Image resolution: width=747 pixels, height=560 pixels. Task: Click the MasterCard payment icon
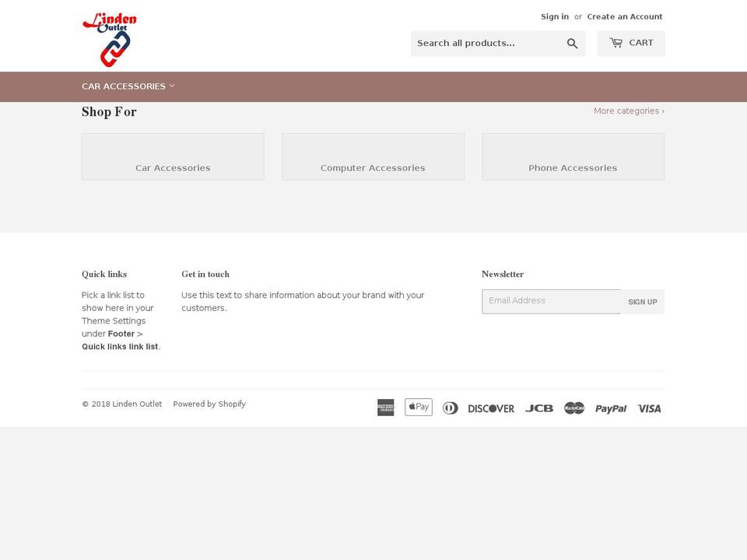(x=574, y=408)
